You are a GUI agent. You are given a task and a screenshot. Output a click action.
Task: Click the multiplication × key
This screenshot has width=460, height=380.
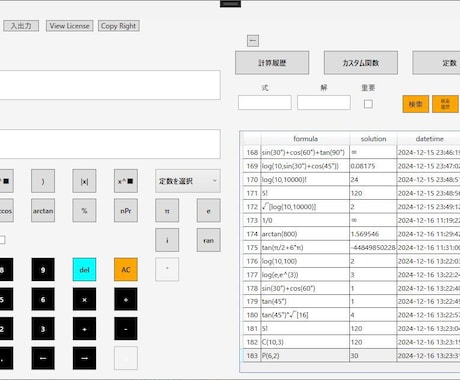pyautogui.click(x=84, y=299)
